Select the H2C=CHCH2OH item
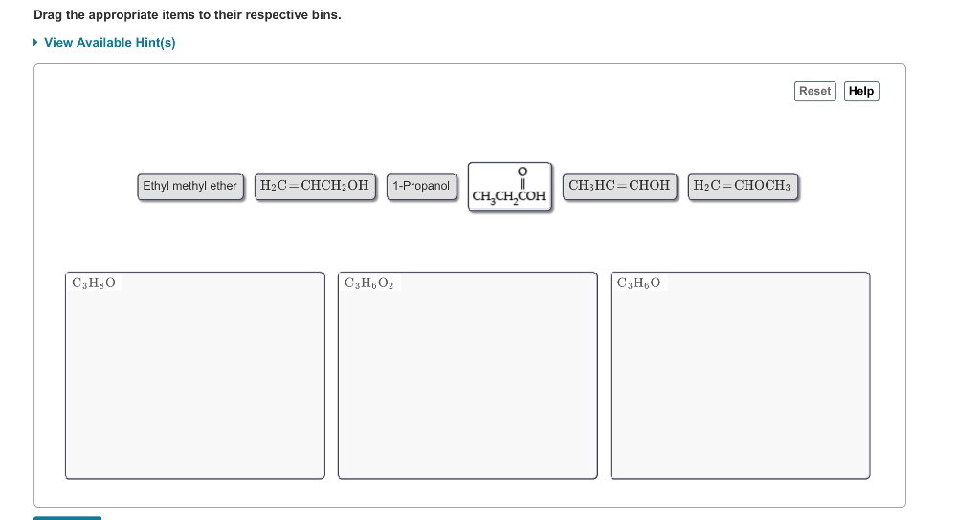The image size is (980, 520). 314,187
